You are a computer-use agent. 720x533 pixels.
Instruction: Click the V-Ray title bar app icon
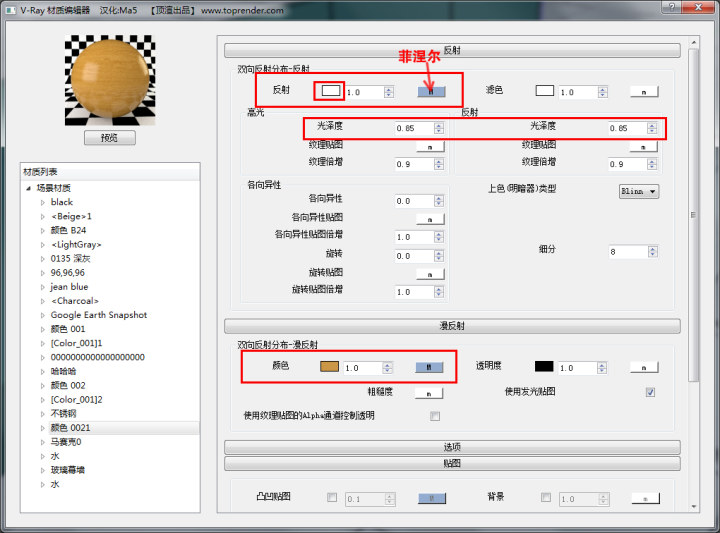pos(11,10)
